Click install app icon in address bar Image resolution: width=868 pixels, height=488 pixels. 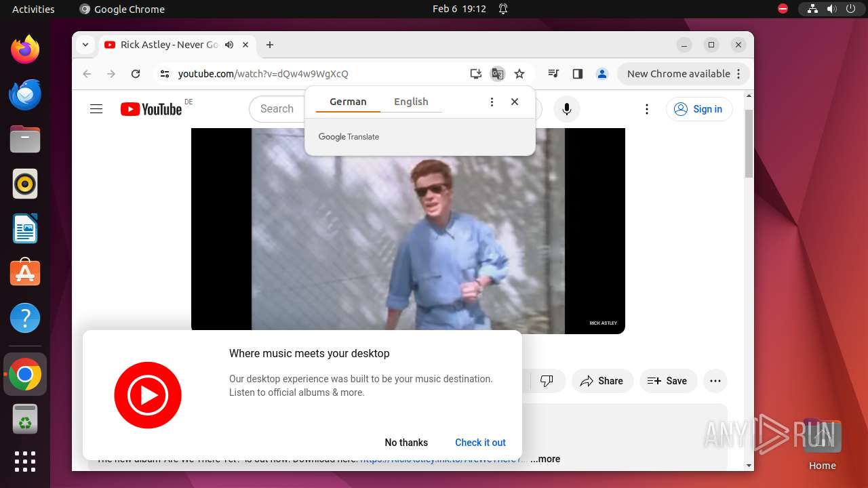coord(476,74)
